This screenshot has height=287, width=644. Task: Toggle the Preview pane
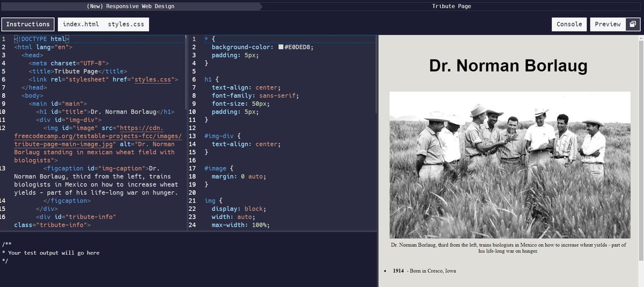pos(608,24)
